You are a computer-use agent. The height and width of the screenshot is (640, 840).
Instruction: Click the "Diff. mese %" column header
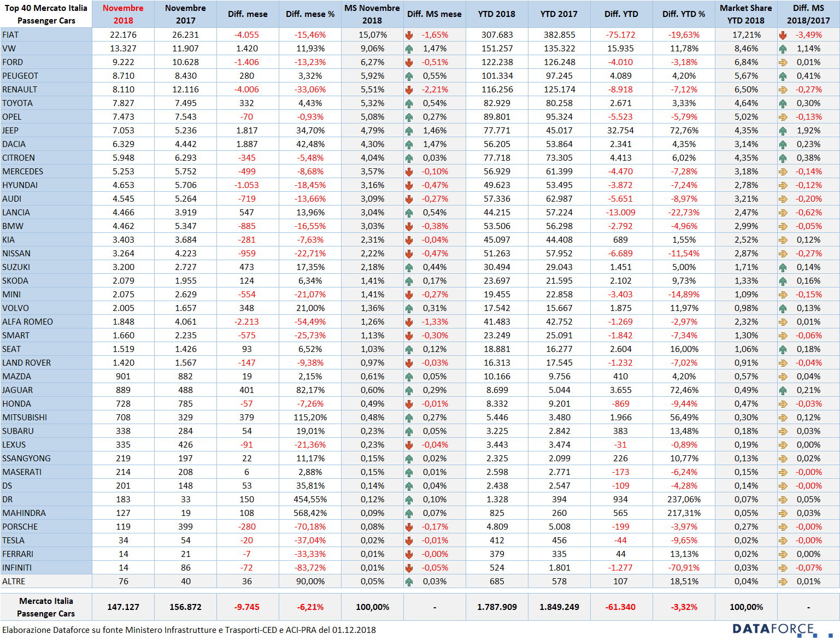click(x=310, y=14)
